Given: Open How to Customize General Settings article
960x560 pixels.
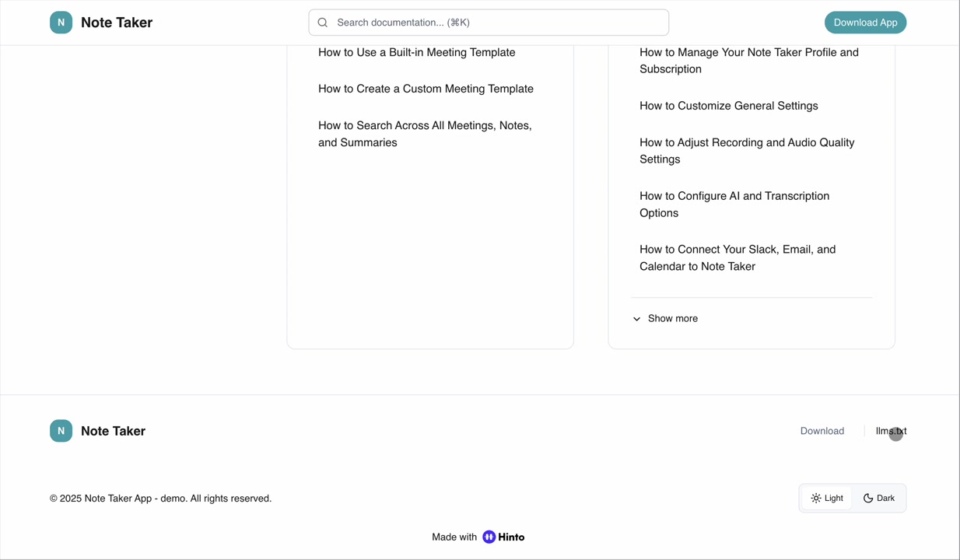Looking at the screenshot, I should coord(728,106).
